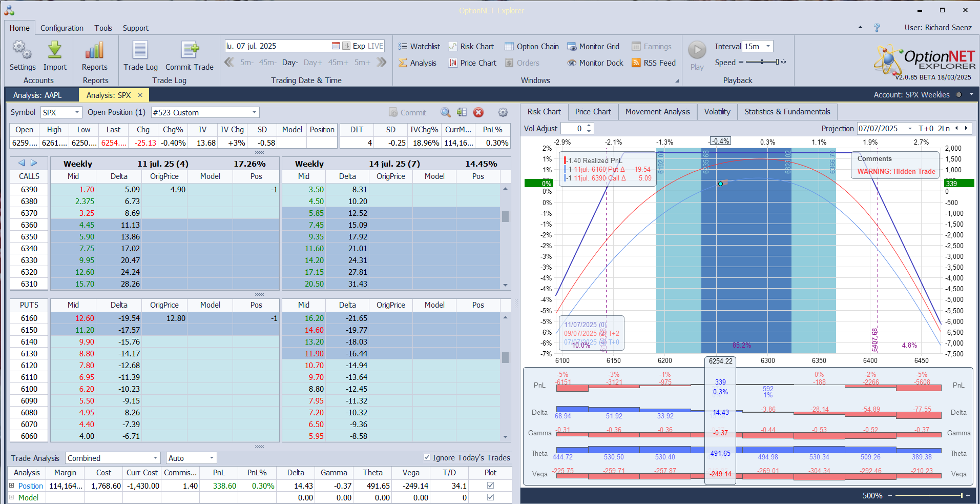Open the Volatility chart tab
The height and width of the screenshot is (504, 980).
click(x=717, y=112)
